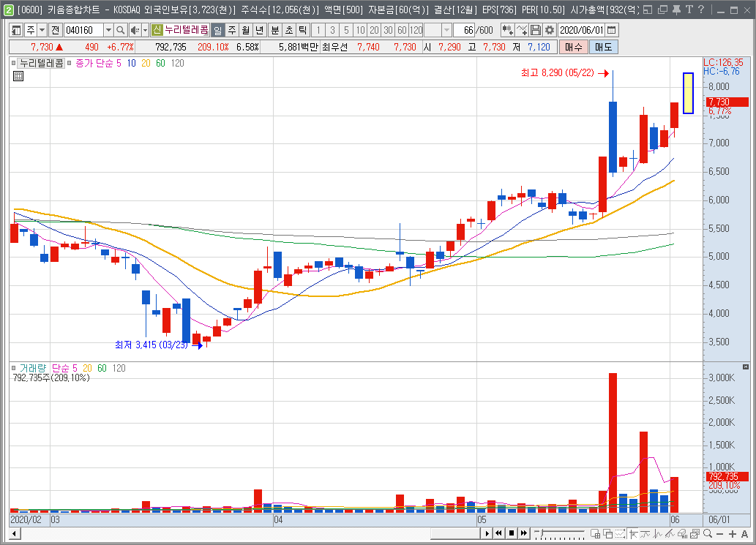756x545 pixels.
Task: Select the 주 weekly period button
Action: [232, 30]
